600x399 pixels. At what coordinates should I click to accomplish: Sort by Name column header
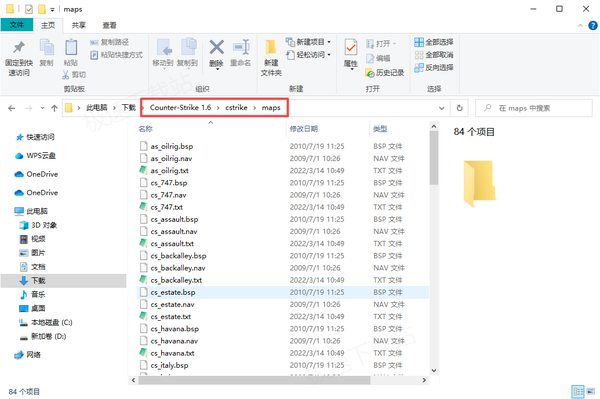[x=145, y=129]
